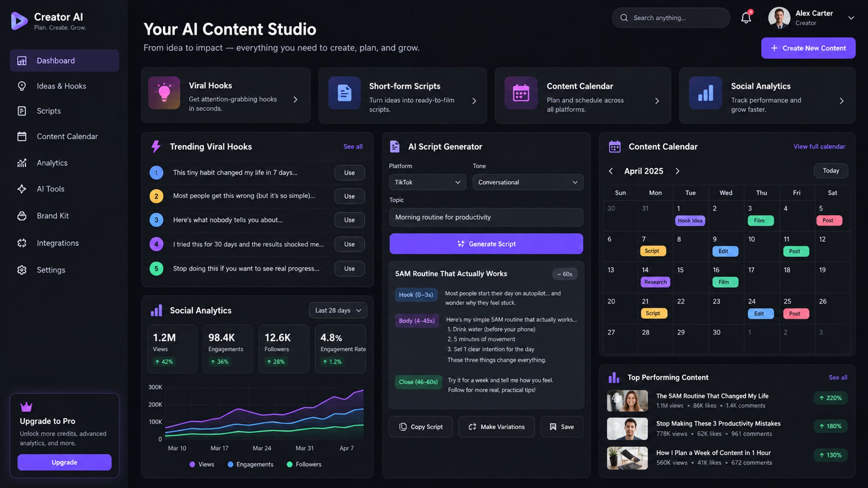Click the Upgrade to Pro crown icon
Image resolution: width=868 pixels, height=488 pixels.
click(26, 406)
